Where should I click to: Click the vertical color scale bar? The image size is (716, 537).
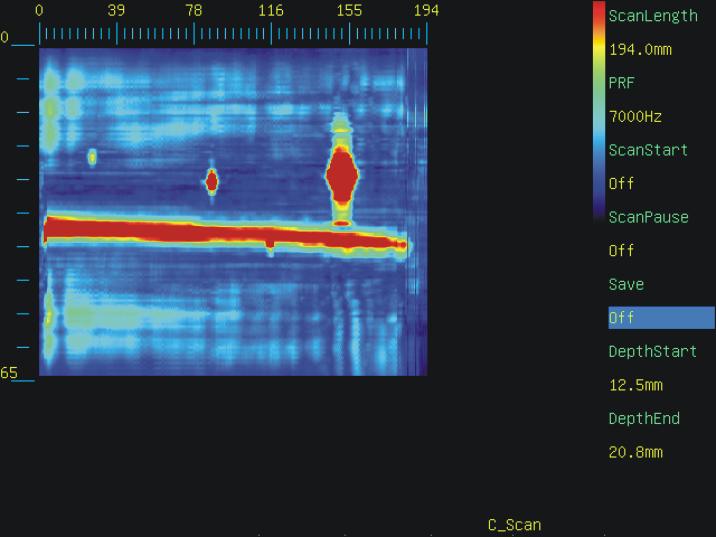click(598, 110)
